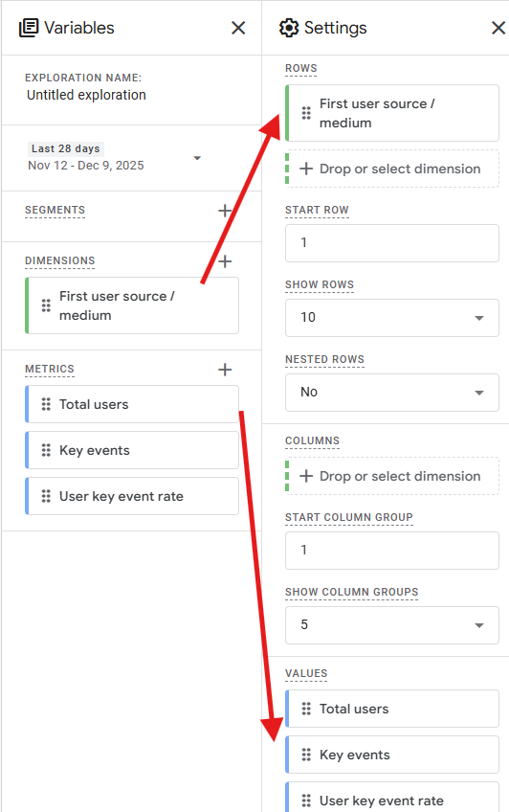Click the Last 28 days label

(66, 148)
